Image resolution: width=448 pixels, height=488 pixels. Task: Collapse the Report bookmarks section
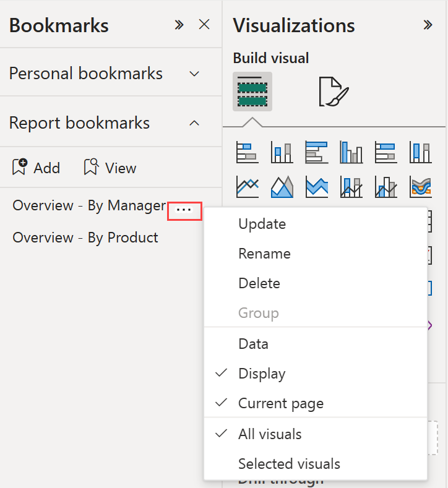[194, 123]
